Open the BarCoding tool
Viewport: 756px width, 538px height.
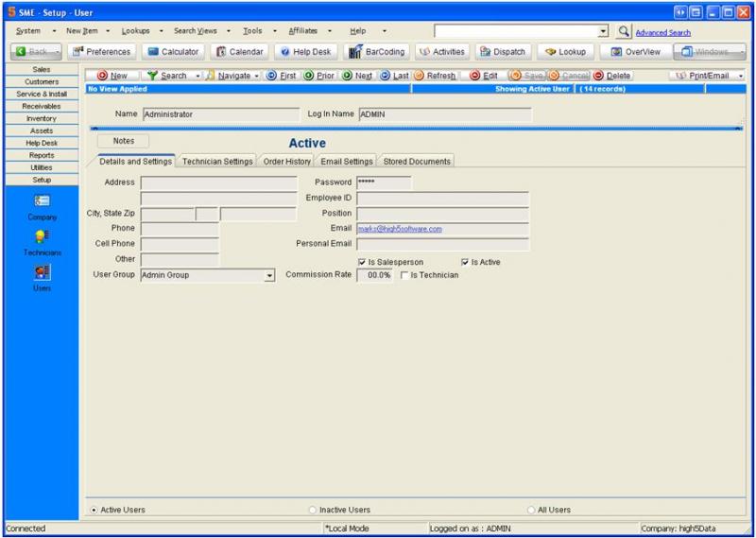[x=376, y=52]
